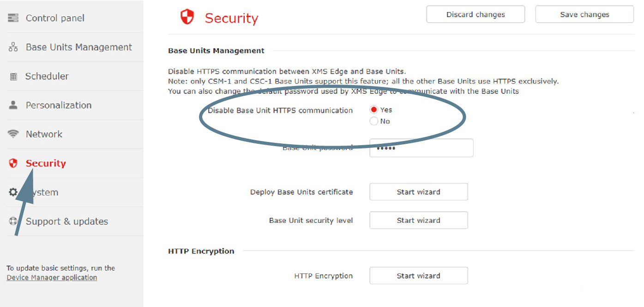Select No for Disable HTTPS communication

374,121
